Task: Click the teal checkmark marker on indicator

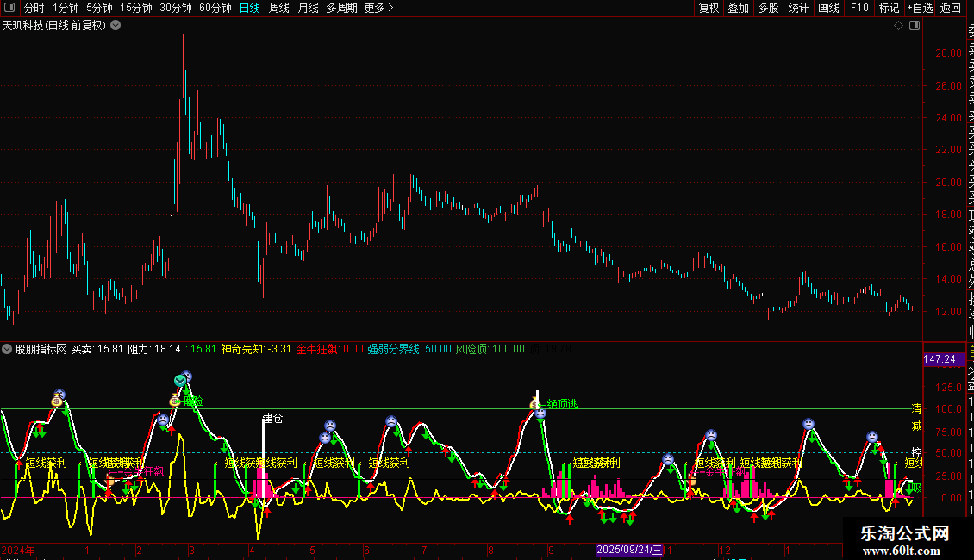Action: [180, 381]
